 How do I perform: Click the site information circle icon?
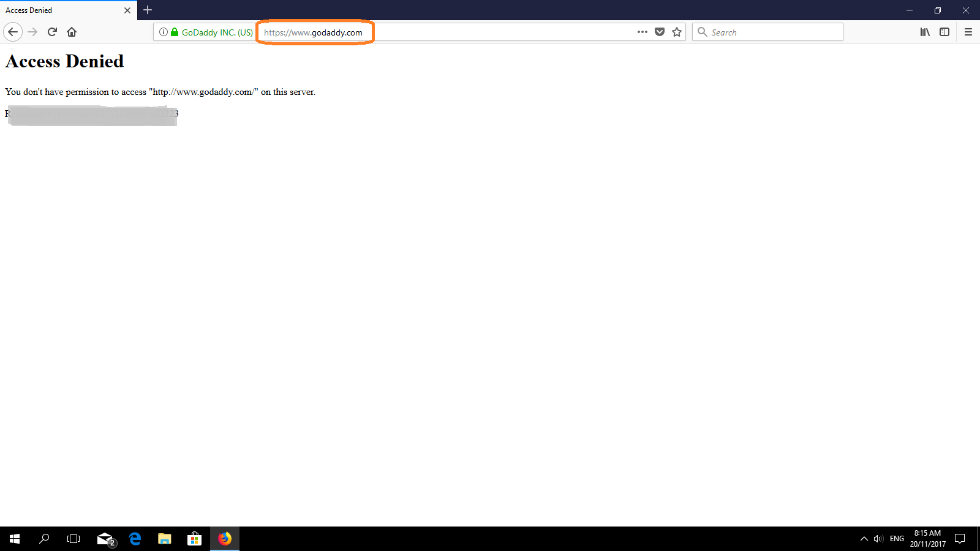pyautogui.click(x=163, y=32)
